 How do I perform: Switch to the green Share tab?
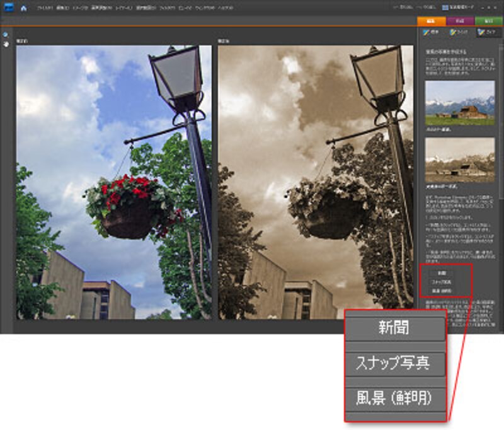[x=488, y=21]
